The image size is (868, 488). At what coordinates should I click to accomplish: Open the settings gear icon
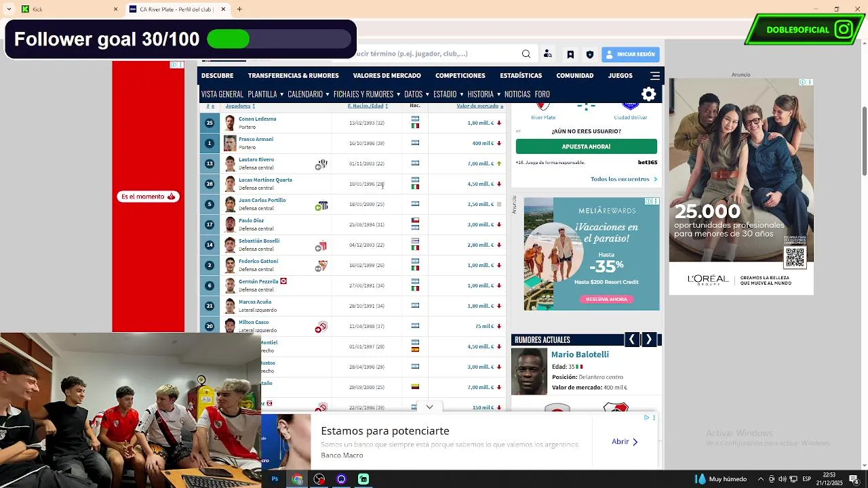coord(649,94)
